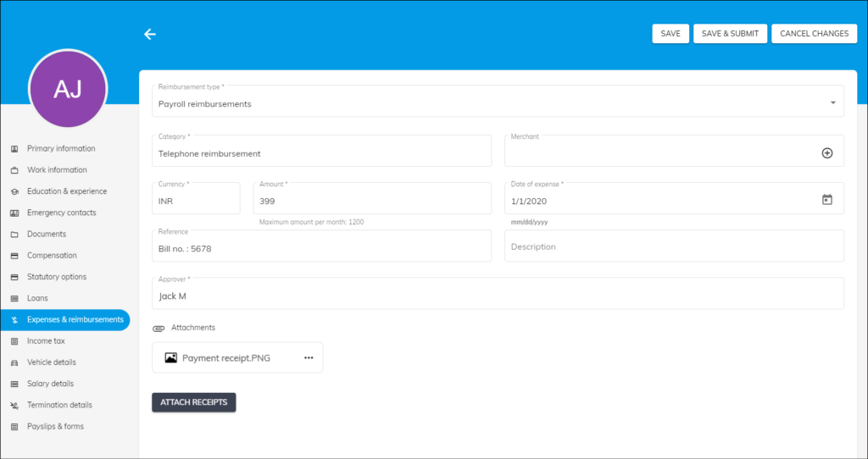
Task: Click the Vehicle details car icon
Action: pos(14,362)
